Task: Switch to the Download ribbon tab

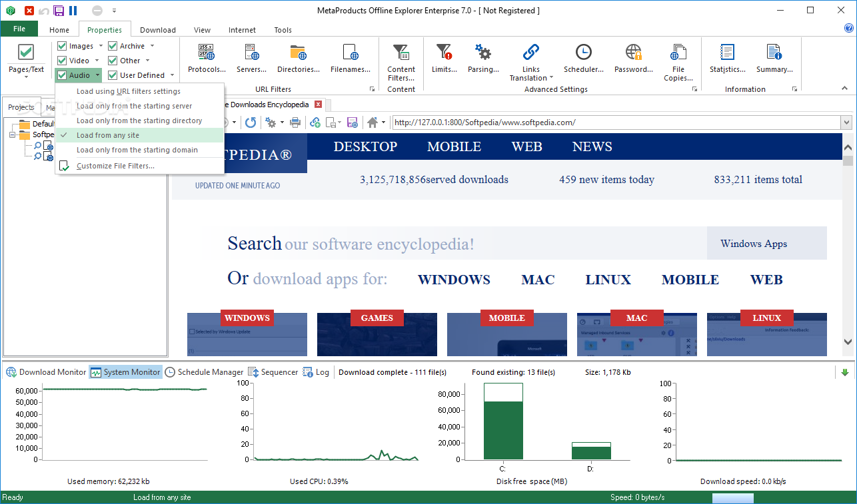Action: click(158, 30)
